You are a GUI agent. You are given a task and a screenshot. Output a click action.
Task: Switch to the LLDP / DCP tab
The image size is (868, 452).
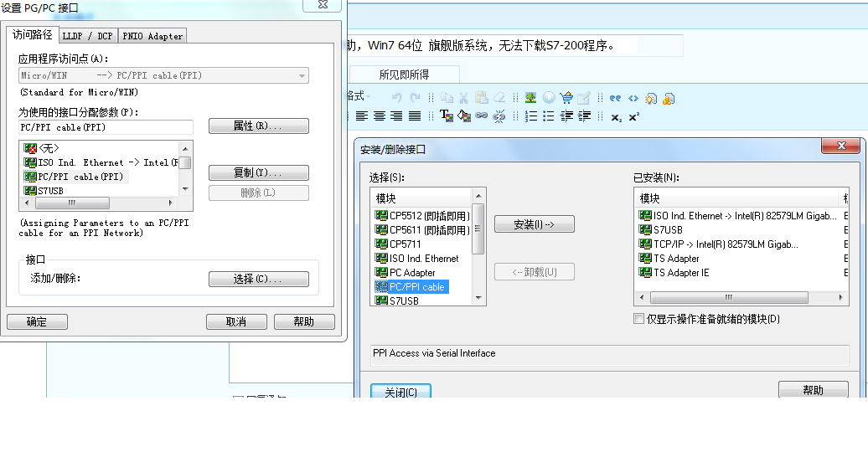87,36
